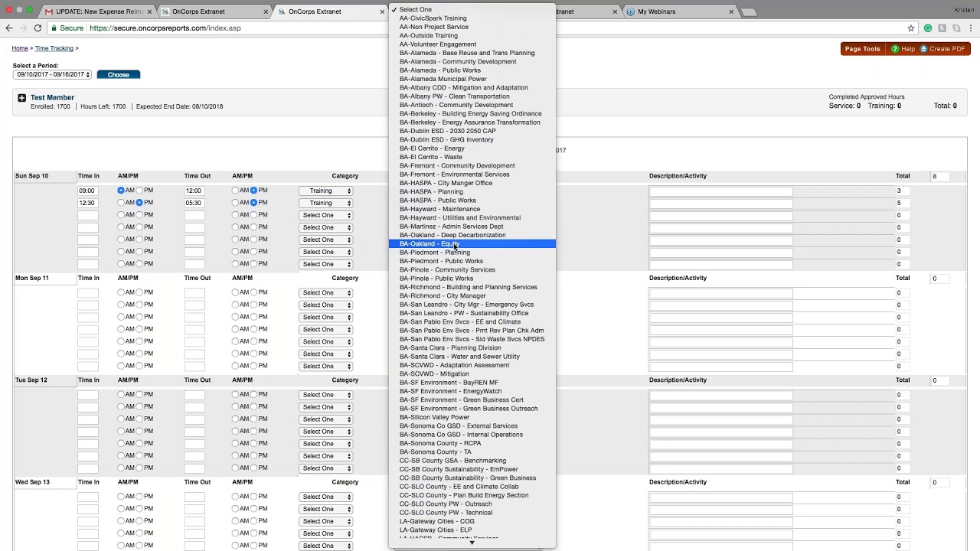Select AM for Sun Sep 10 09:00 Time In
Screen dimensions: 980x551
[x=121, y=191]
